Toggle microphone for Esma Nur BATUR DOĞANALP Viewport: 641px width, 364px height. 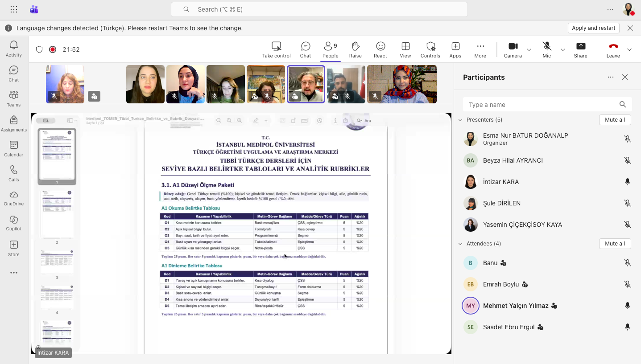click(x=628, y=139)
